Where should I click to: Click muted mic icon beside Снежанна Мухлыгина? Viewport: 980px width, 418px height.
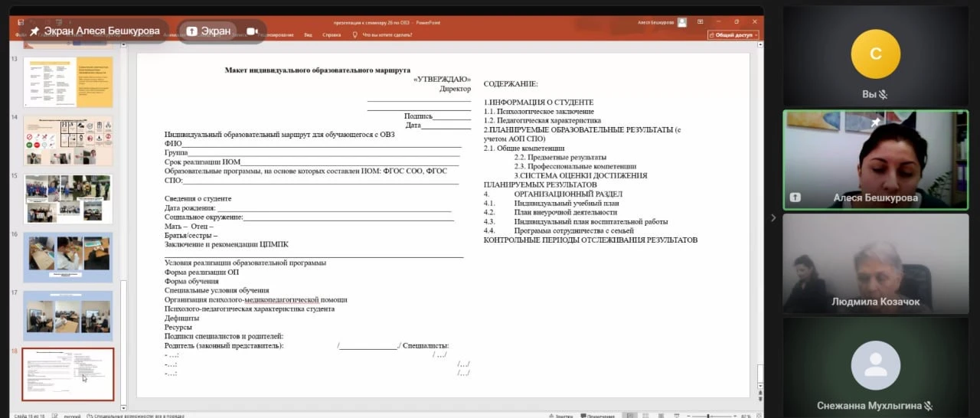click(x=928, y=406)
